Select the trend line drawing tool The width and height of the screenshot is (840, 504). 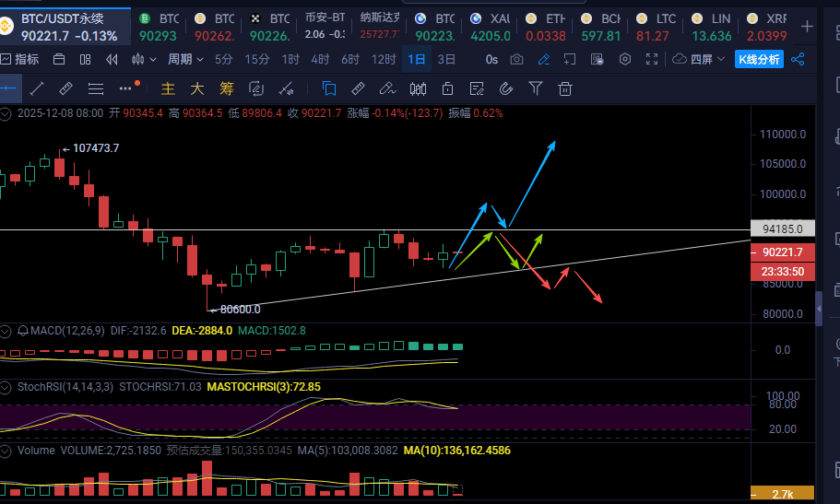(37, 88)
